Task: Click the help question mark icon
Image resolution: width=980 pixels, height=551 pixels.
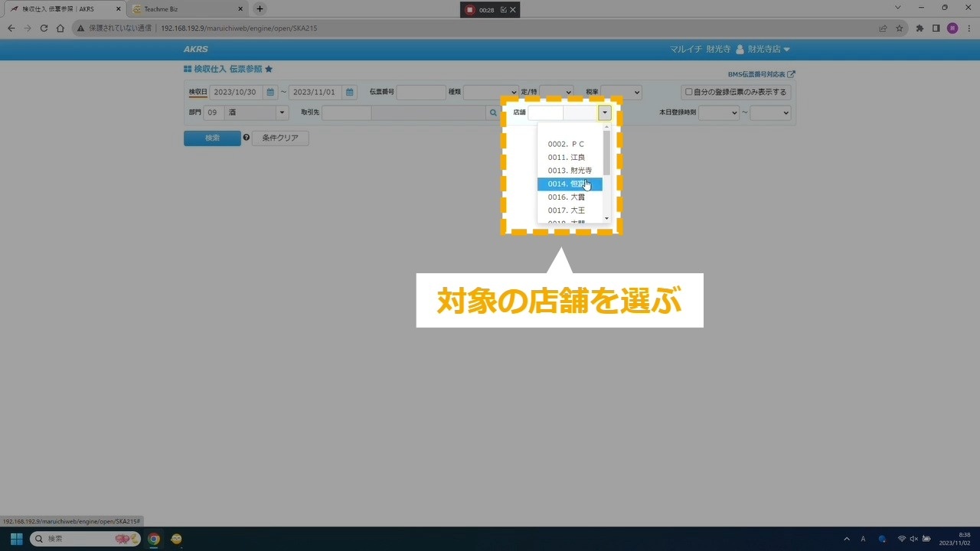Action: (x=247, y=138)
